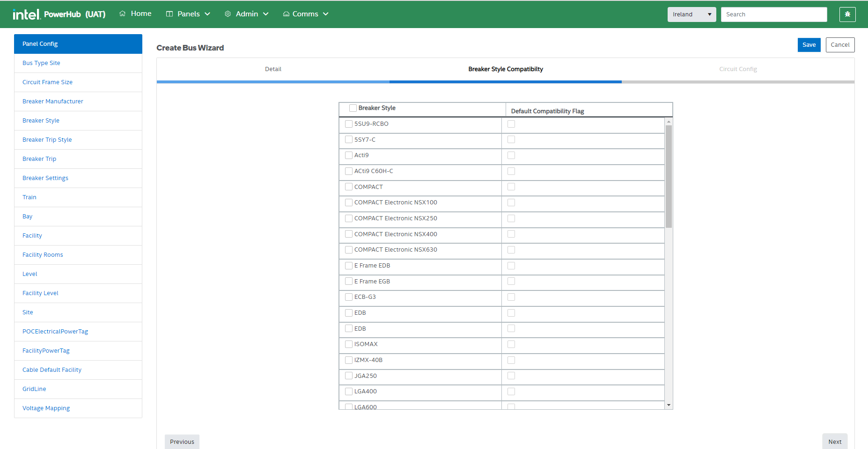The image size is (868, 449).
Task: Click the Intel logo
Action: pyautogui.click(x=26, y=14)
